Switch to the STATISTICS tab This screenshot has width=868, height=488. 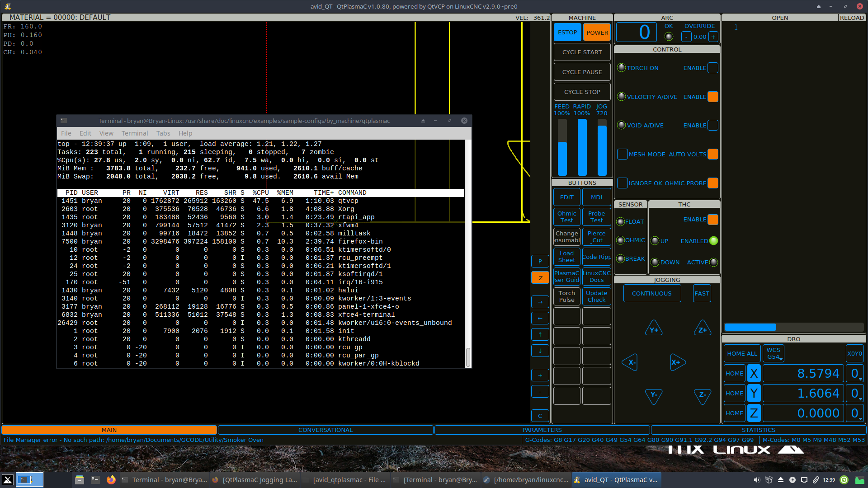coord(759,430)
